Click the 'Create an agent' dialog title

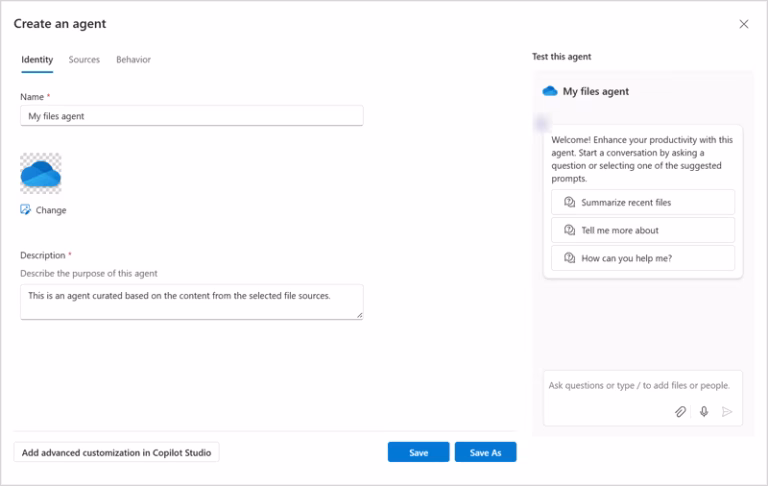click(60, 24)
